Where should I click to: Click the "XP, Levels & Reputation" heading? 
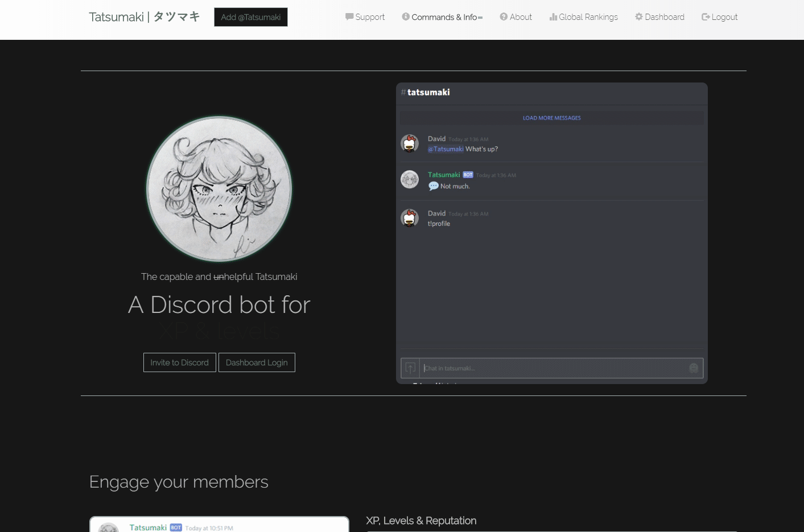coord(421,521)
